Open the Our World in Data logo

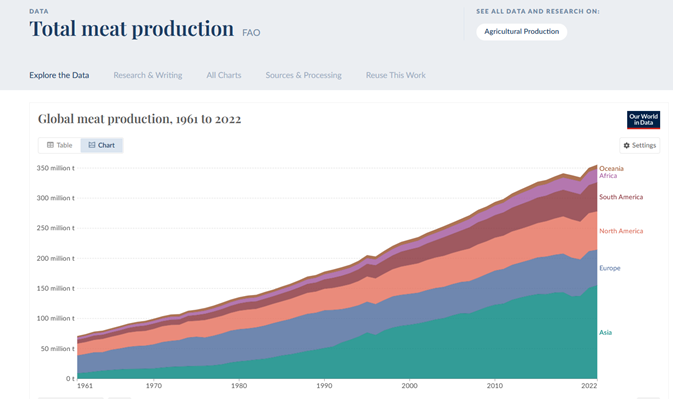tap(643, 120)
